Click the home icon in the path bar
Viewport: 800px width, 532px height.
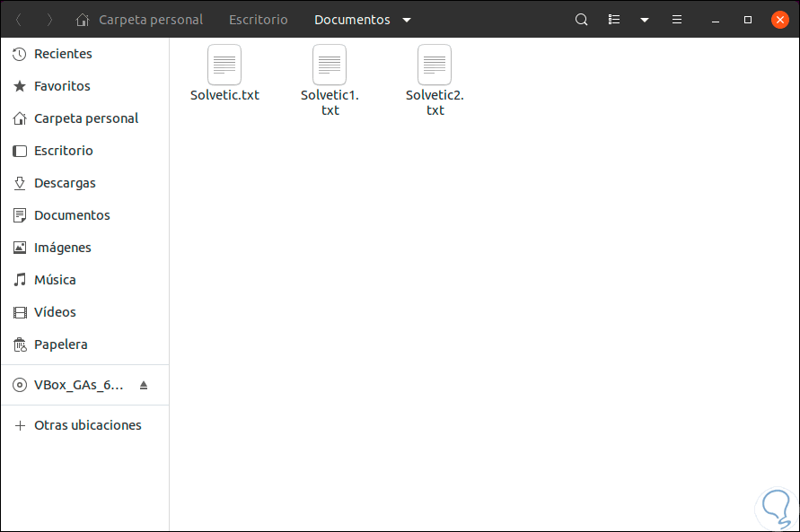[x=82, y=20]
